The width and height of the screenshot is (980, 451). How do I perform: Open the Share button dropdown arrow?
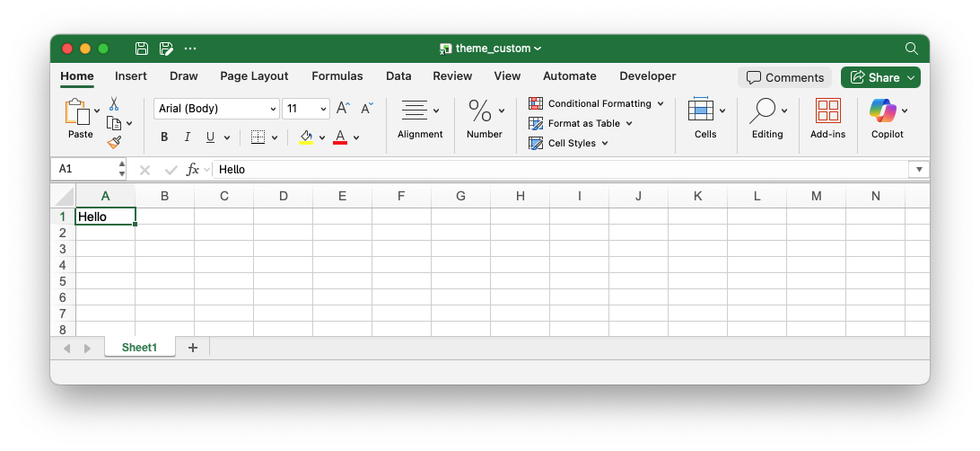[911, 77]
